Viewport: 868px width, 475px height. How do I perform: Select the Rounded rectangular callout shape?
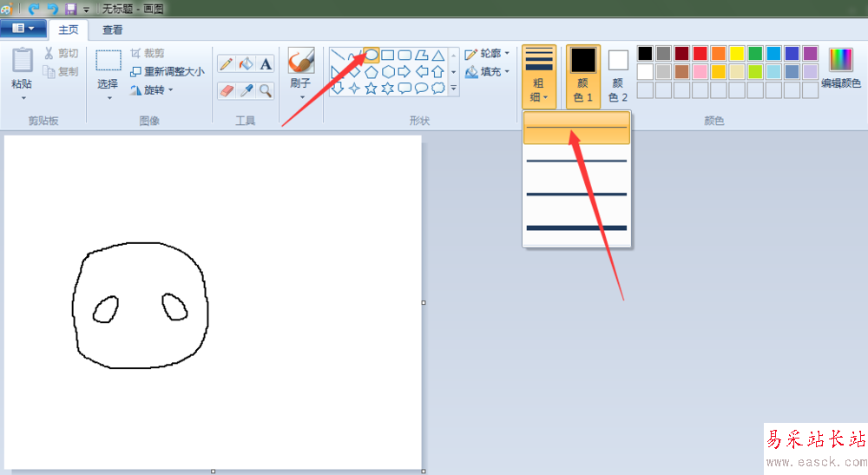pos(404,88)
